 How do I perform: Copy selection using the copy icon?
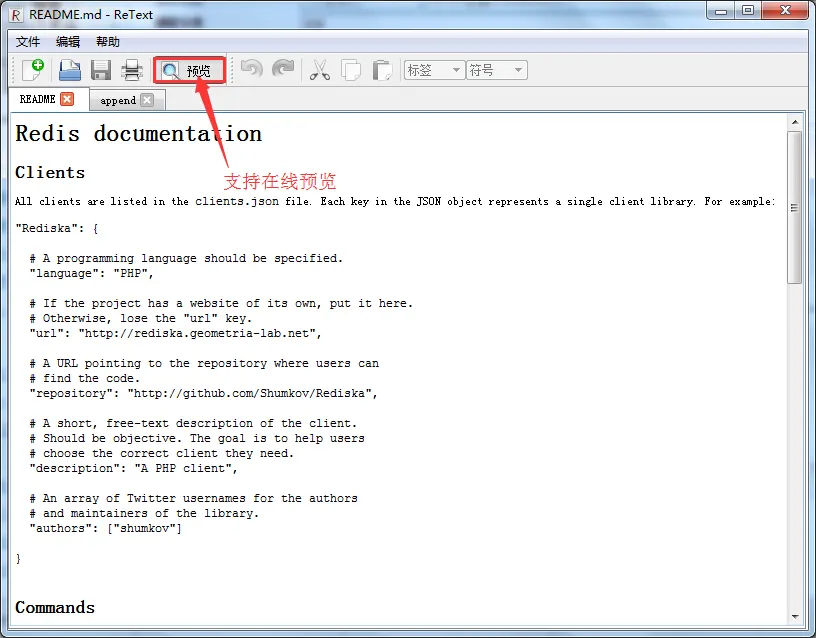[351, 70]
